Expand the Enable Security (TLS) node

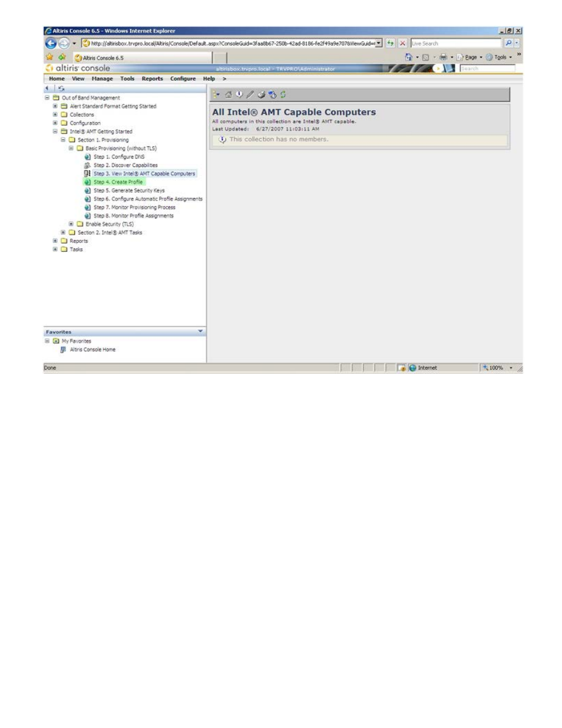71,224
